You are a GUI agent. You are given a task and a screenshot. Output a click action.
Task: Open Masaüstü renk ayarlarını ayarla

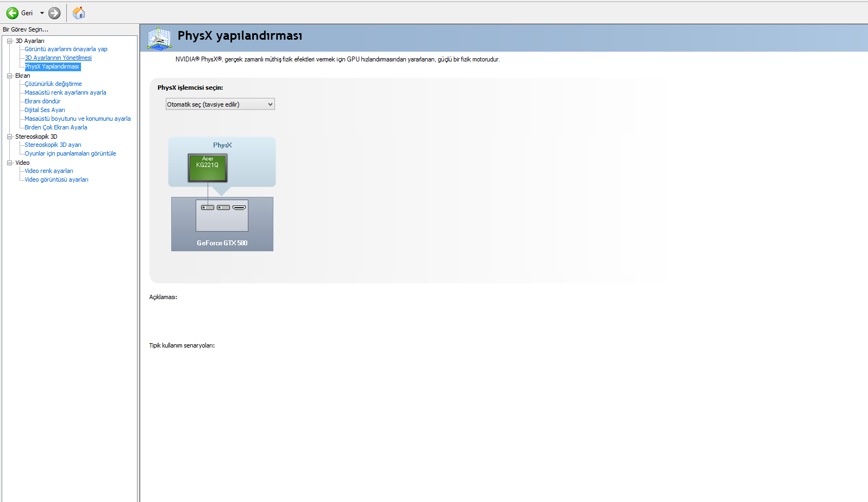pyautogui.click(x=65, y=92)
